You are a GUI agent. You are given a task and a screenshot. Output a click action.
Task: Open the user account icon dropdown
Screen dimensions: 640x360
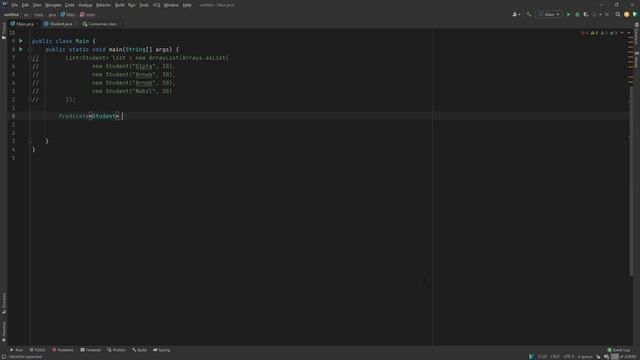516,14
